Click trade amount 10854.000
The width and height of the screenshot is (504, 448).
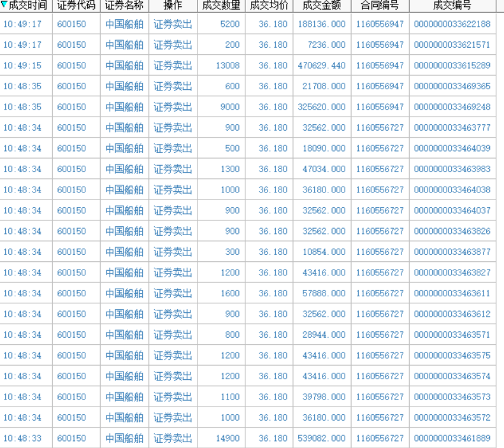324,252
